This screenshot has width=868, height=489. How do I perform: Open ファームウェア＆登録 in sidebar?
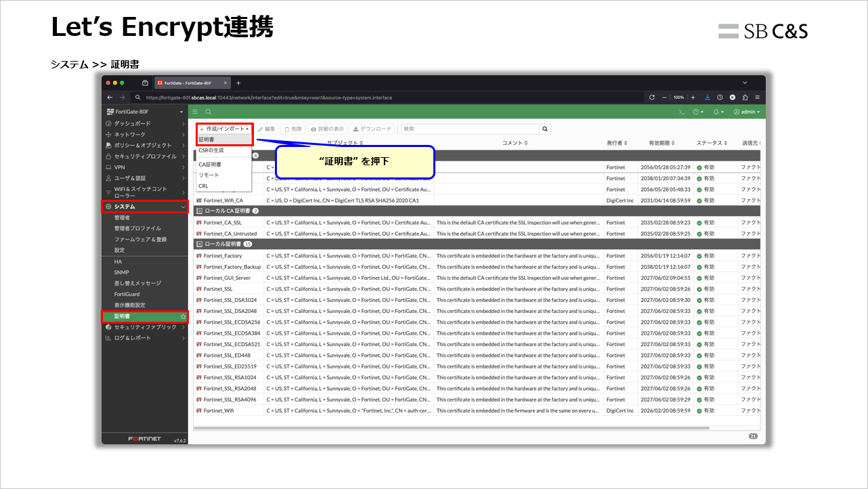145,239
